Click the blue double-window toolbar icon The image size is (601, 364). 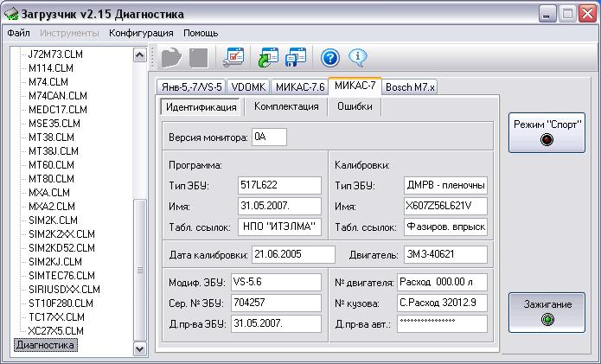pos(297,57)
